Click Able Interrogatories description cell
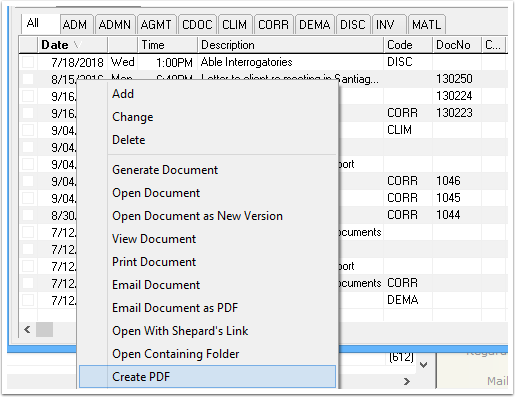The image size is (515, 397). tap(291, 62)
